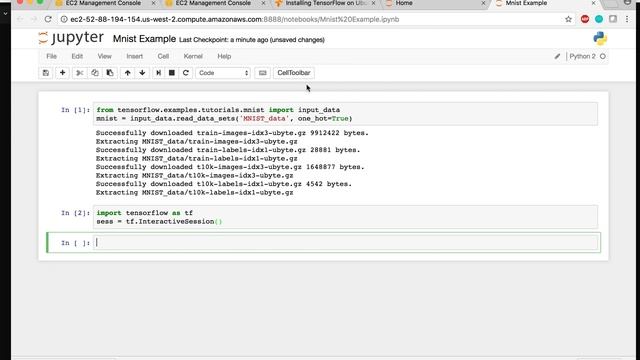Click the Last Checkpoint status text
The width and height of the screenshot is (640, 360).
pos(252,40)
